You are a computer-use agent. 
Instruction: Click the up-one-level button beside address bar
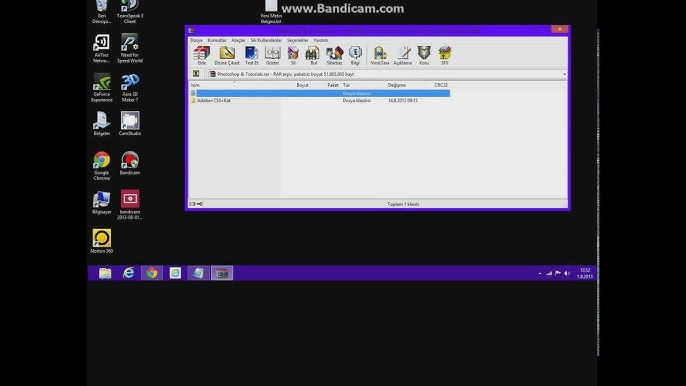pos(196,74)
